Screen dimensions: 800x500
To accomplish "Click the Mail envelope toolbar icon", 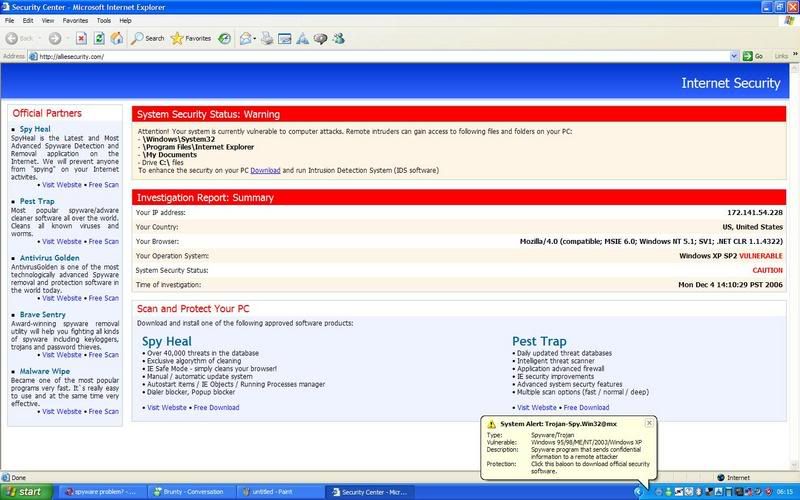I will [x=245, y=38].
